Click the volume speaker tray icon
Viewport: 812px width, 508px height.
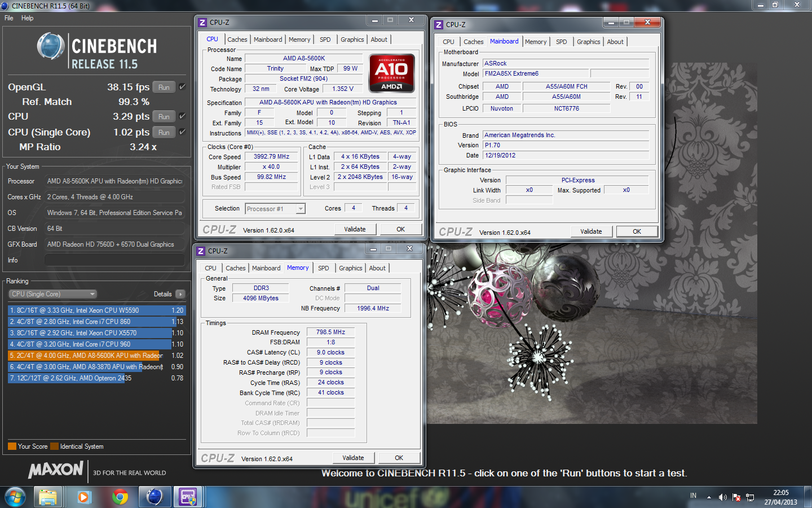(x=723, y=497)
